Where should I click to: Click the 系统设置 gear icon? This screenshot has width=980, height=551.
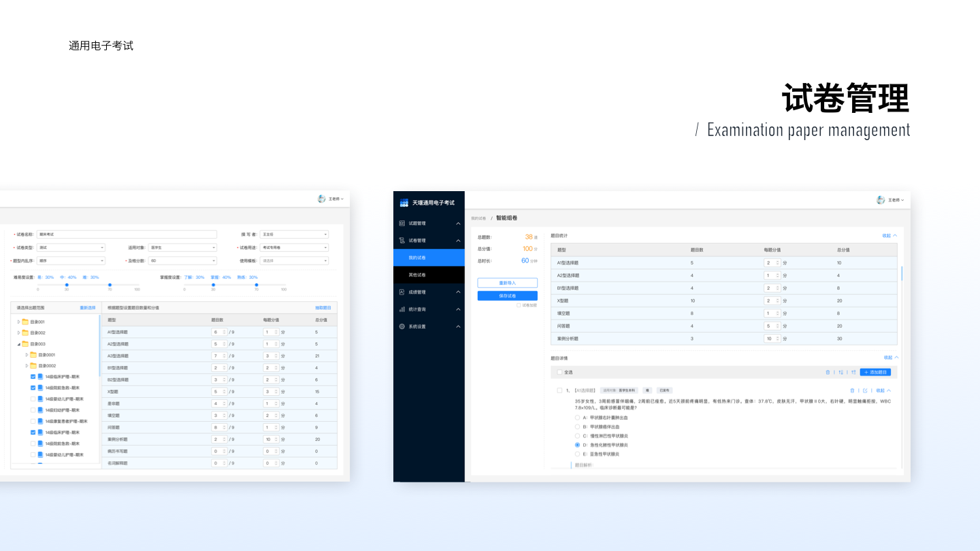pos(402,327)
